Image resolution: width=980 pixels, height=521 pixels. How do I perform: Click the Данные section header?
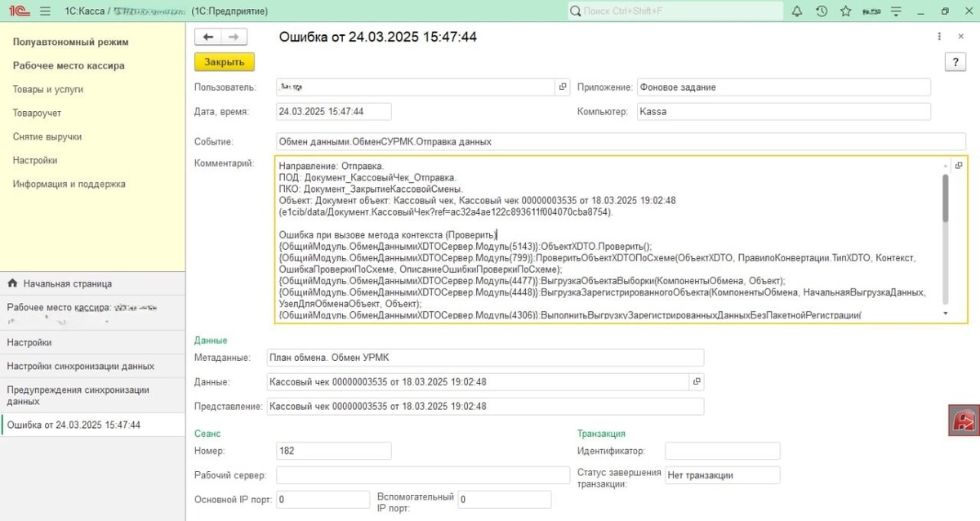tap(211, 340)
